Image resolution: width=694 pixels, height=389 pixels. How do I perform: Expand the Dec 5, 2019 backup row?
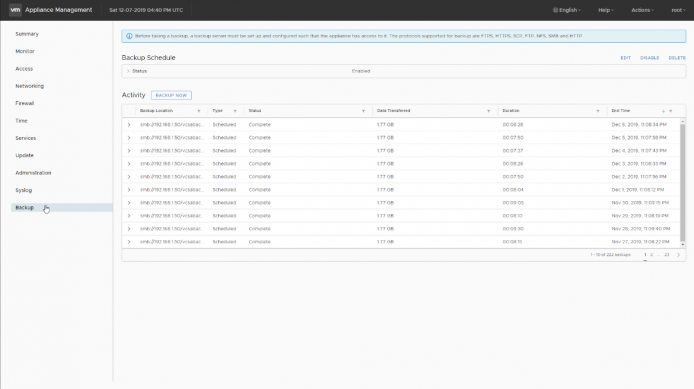pos(129,138)
